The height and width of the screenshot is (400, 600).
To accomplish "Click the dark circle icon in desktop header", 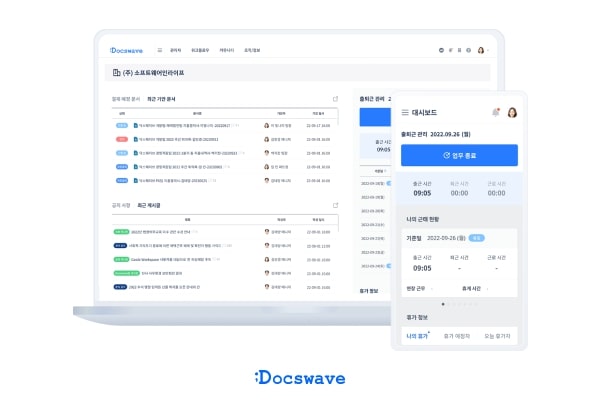I will [441, 50].
